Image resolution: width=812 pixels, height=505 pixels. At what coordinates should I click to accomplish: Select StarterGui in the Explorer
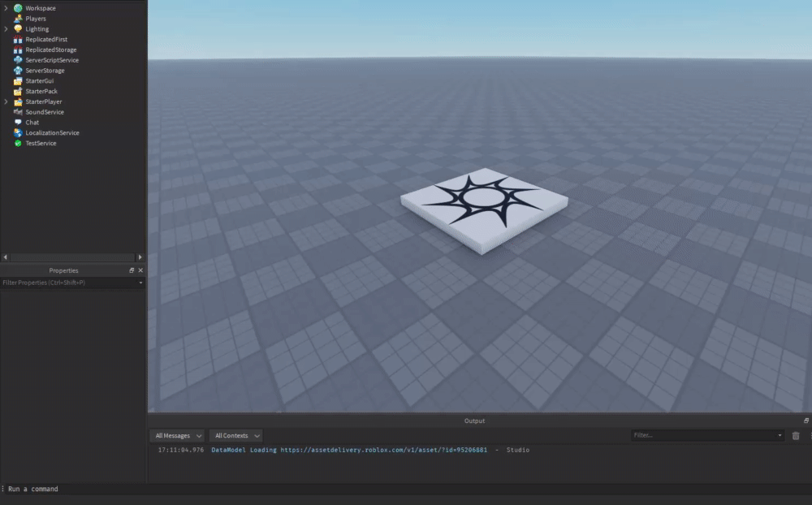tap(40, 81)
